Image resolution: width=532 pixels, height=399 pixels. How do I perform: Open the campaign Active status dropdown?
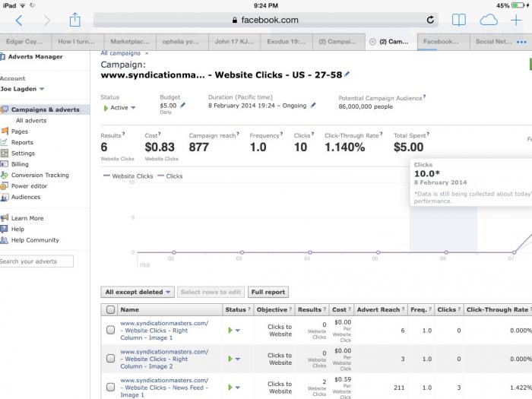120,108
